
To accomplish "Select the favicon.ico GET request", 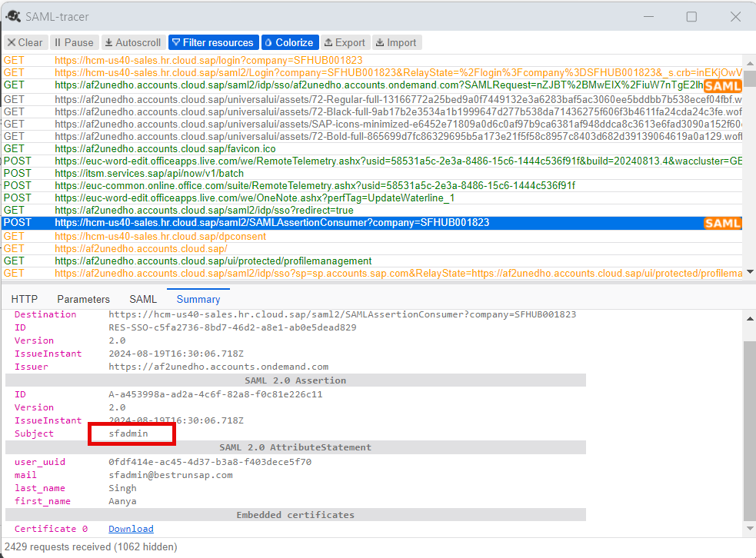I will point(372,149).
